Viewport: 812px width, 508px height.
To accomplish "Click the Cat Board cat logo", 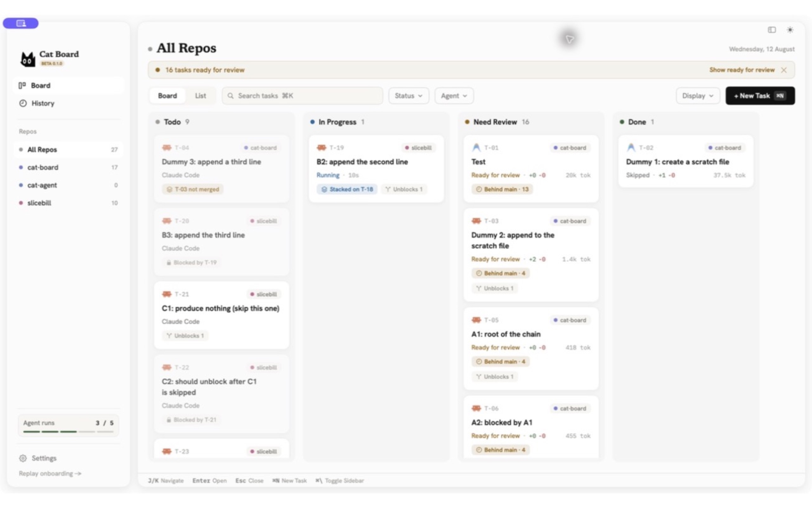I will (x=28, y=59).
